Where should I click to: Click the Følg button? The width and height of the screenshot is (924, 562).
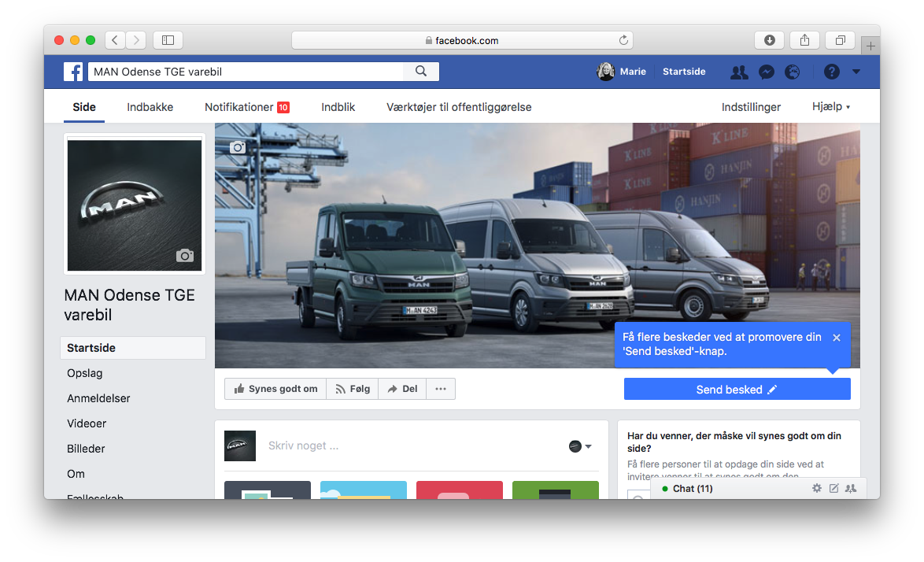[x=353, y=389]
